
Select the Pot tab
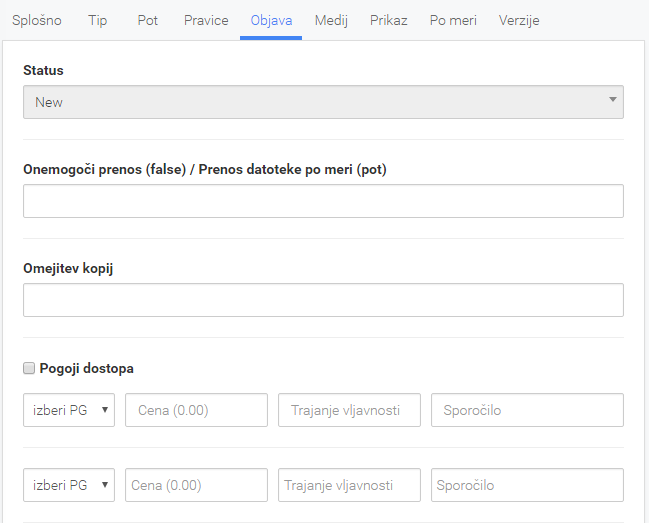(x=148, y=20)
